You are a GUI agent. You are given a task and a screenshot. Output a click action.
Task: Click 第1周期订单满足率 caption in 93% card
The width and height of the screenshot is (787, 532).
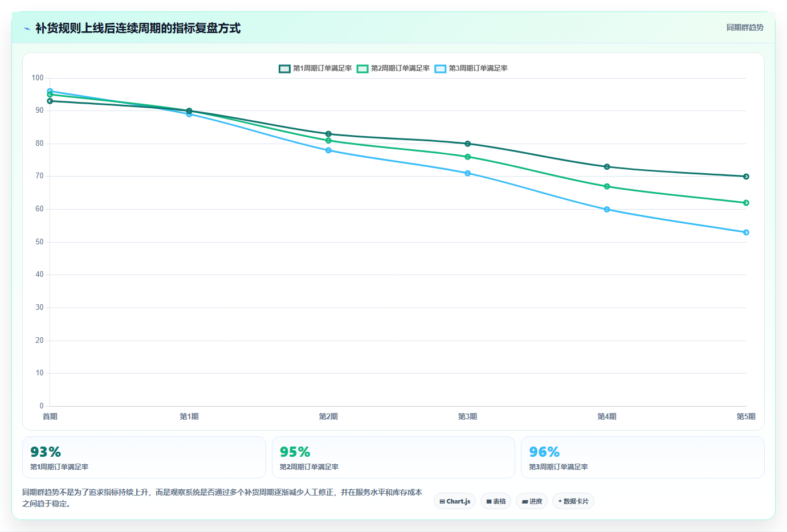59,467
